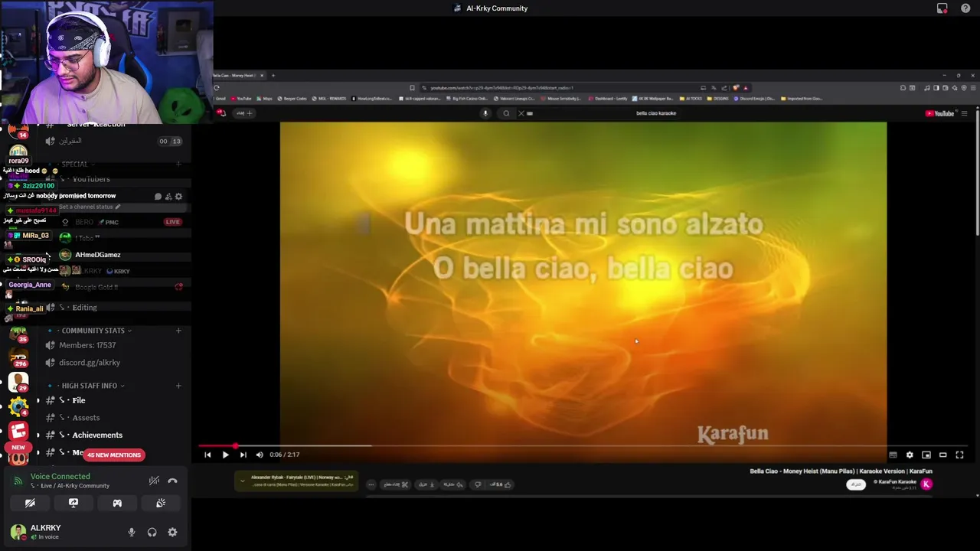Open YouTube notifications bell

pos(222,113)
